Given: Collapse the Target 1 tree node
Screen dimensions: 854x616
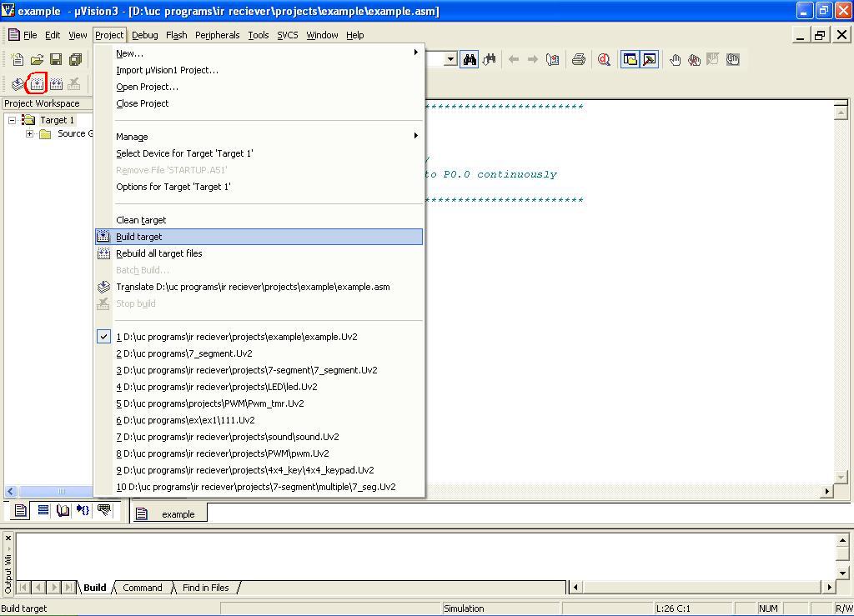Looking at the screenshot, I should [12, 120].
